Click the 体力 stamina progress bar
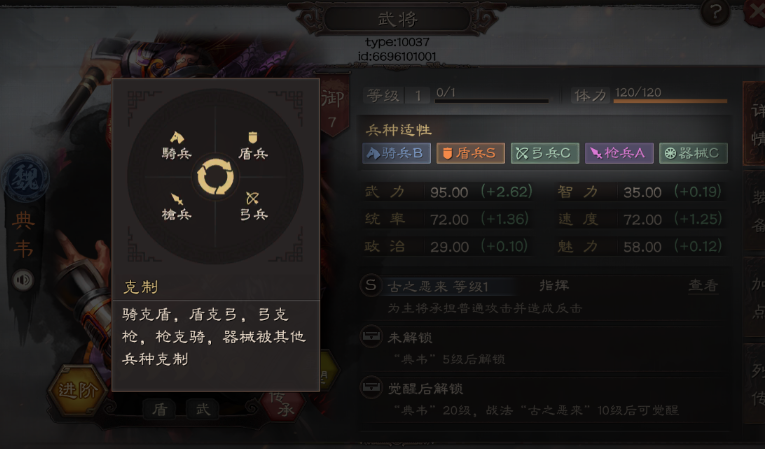This screenshot has width=765, height=449. click(670, 101)
